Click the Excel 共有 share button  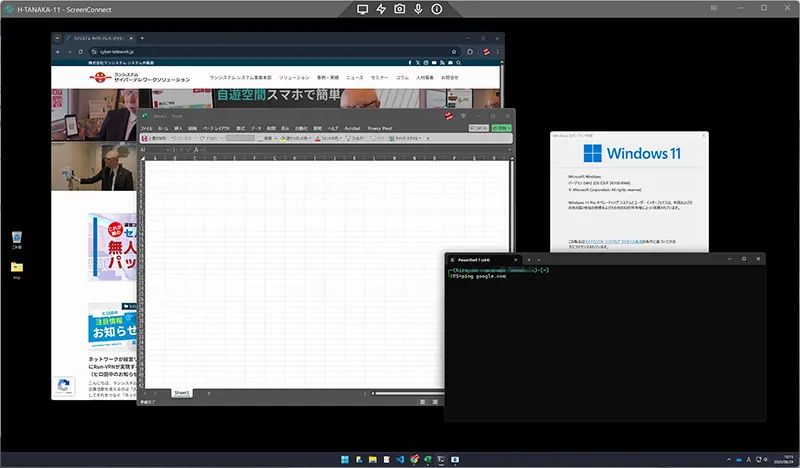(501, 128)
